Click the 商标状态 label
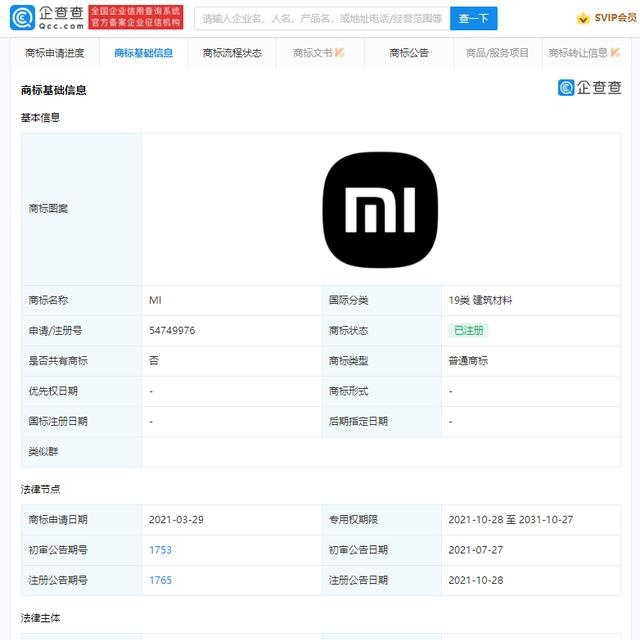The height and width of the screenshot is (640, 640). point(349,330)
